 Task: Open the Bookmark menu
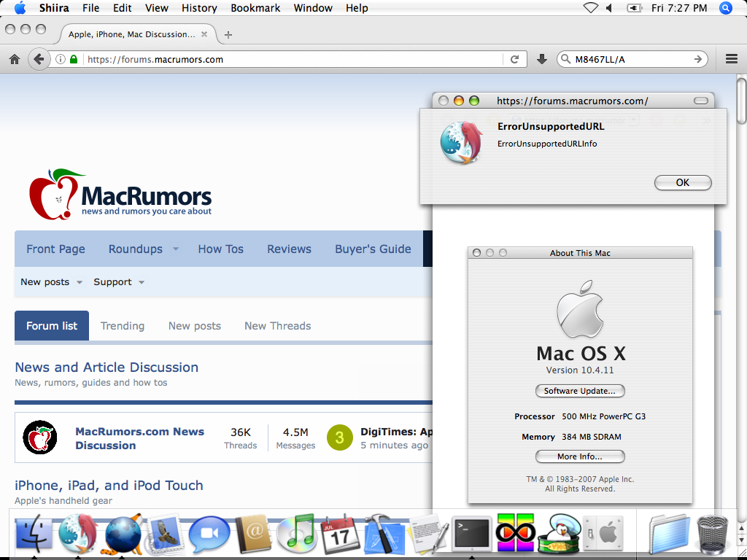tap(255, 8)
